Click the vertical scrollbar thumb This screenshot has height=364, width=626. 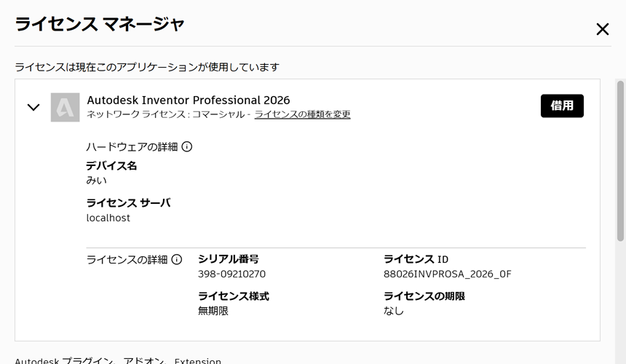click(x=620, y=161)
